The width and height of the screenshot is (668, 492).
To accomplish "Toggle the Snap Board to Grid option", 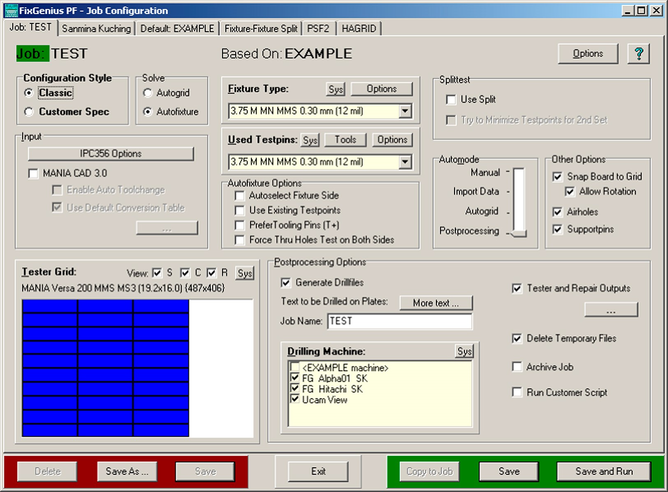I will point(558,176).
